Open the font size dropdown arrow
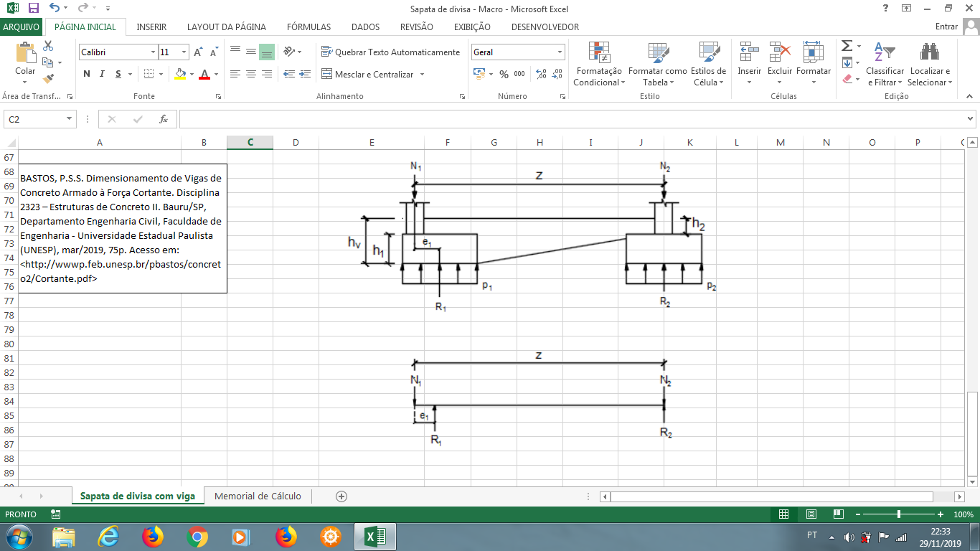 tap(184, 52)
